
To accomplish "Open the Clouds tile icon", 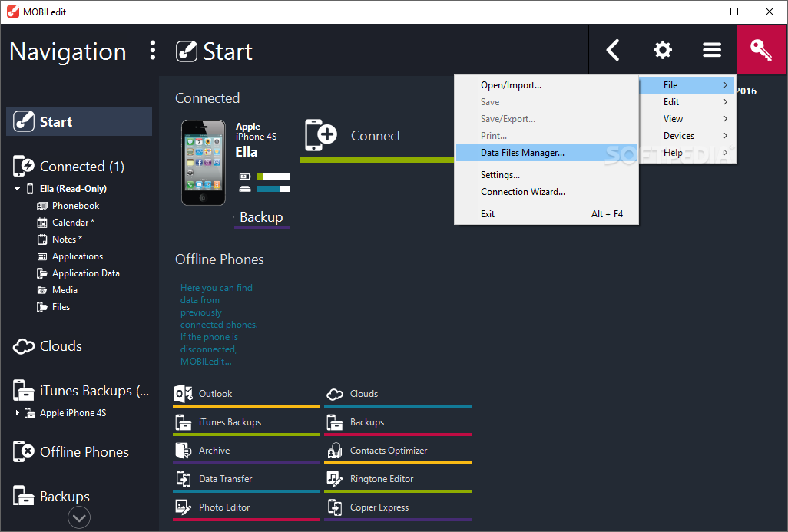I will pos(335,395).
